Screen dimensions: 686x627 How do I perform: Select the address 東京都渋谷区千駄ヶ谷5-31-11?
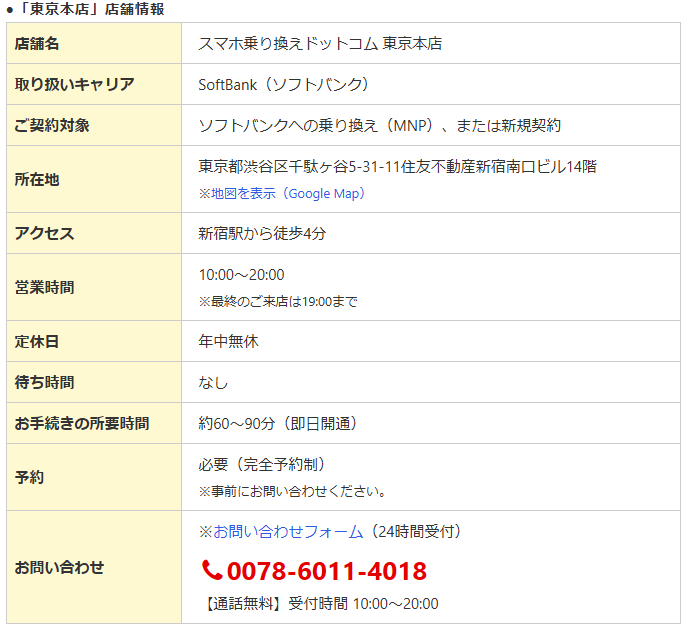point(299,166)
